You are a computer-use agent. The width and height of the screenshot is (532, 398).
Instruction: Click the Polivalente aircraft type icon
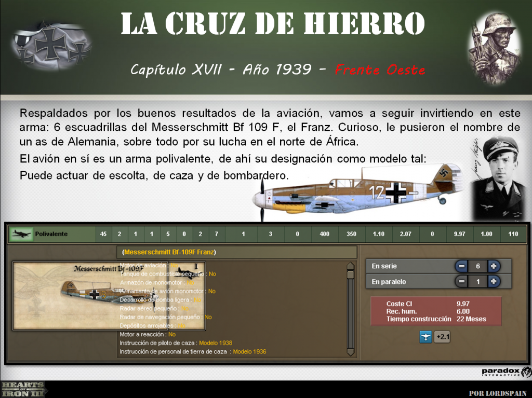click(x=21, y=234)
